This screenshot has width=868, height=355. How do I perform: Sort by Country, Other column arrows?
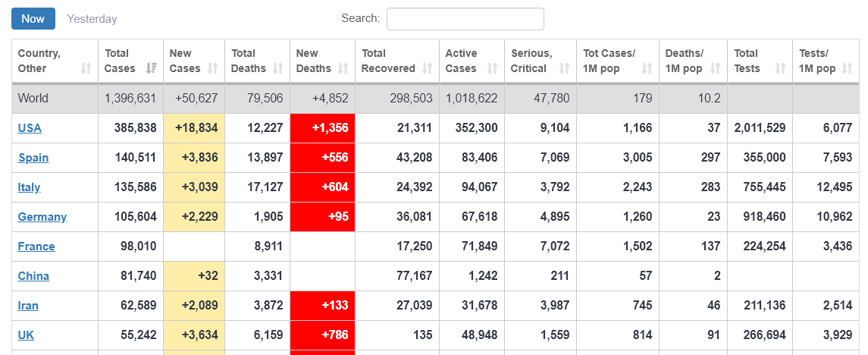click(x=86, y=69)
